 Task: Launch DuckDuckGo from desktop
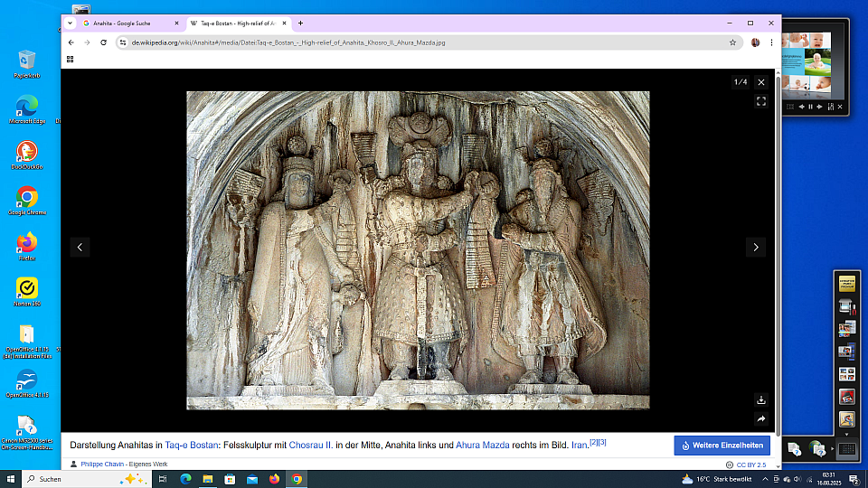[x=26, y=155]
